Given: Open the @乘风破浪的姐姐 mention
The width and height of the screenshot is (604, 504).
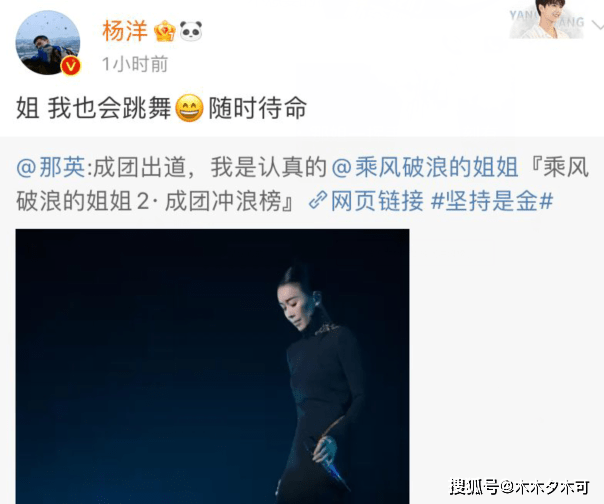Looking at the screenshot, I should point(424,168).
